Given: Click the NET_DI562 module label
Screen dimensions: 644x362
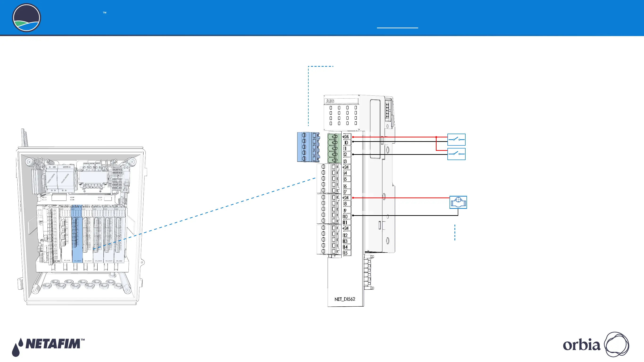Looking at the screenshot, I should click(x=345, y=299).
